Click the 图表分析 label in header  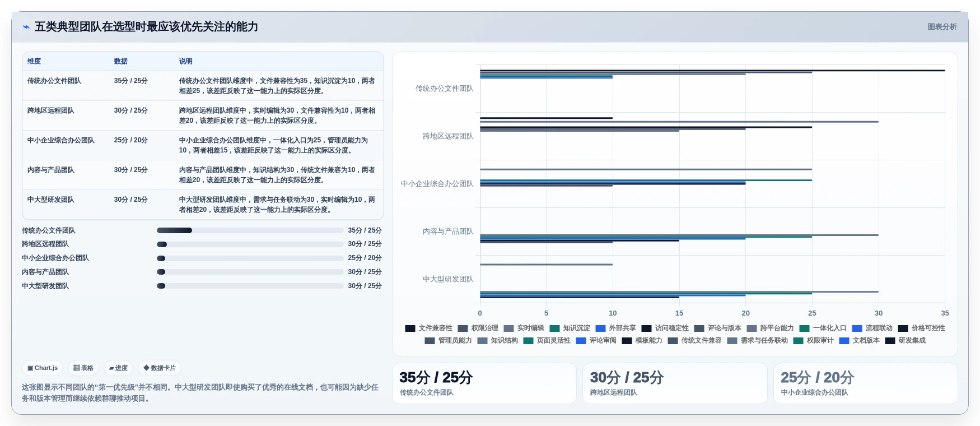pyautogui.click(x=942, y=27)
